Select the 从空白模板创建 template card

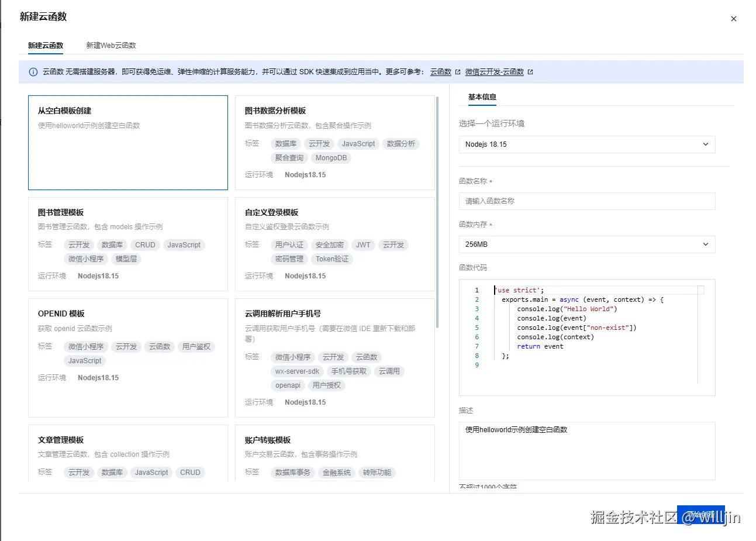[128, 143]
